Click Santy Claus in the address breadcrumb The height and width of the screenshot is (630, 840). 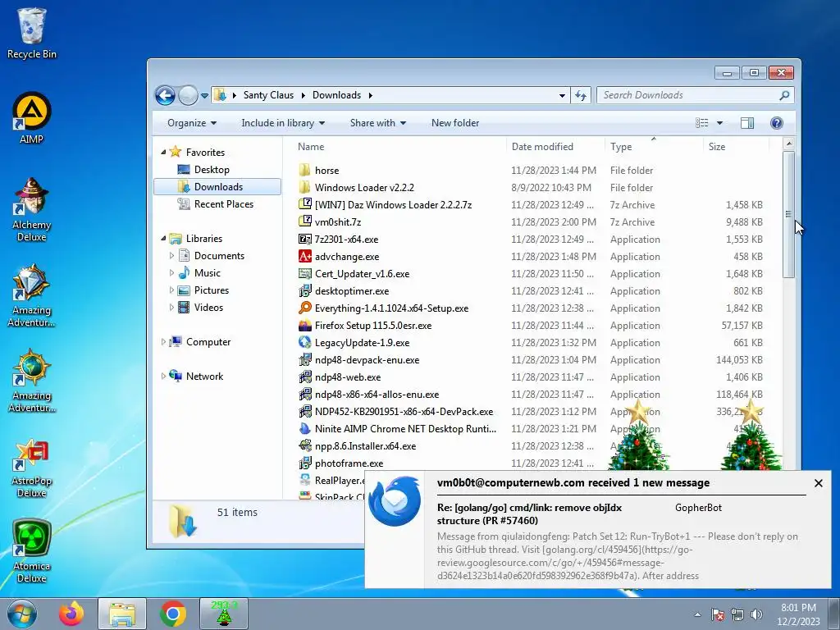[268, 95]
